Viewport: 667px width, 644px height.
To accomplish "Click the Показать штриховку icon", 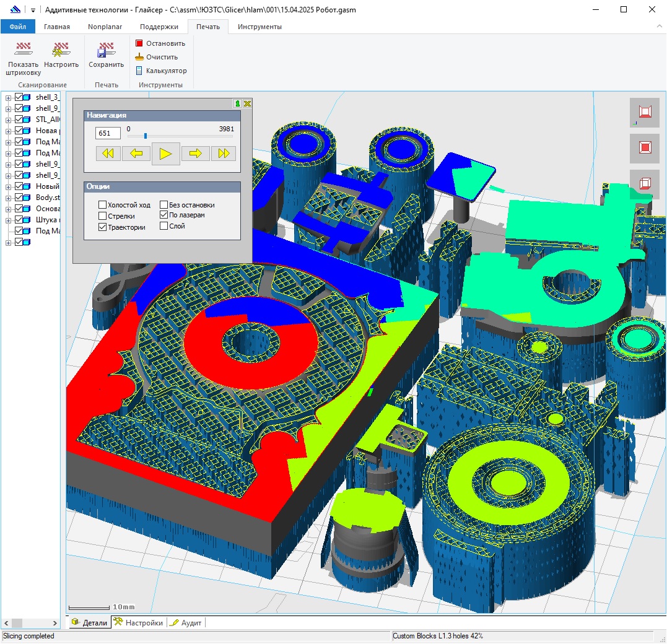I will [23, 50].
